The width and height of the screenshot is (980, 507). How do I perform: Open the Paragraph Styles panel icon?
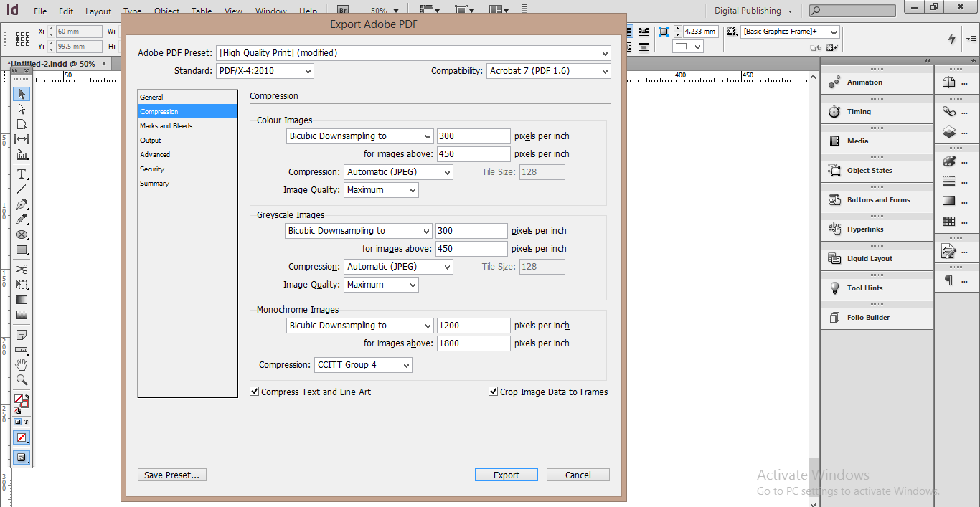pos(949,280)
